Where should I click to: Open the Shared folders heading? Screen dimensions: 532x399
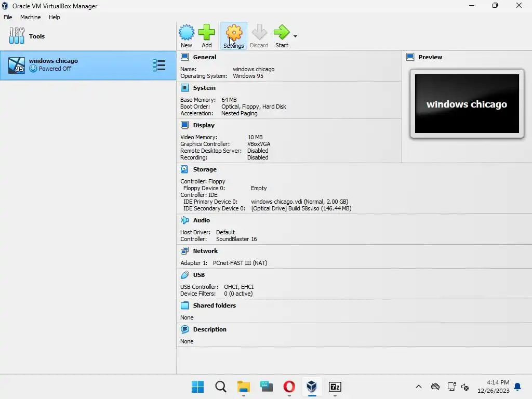tap(215, 305)
